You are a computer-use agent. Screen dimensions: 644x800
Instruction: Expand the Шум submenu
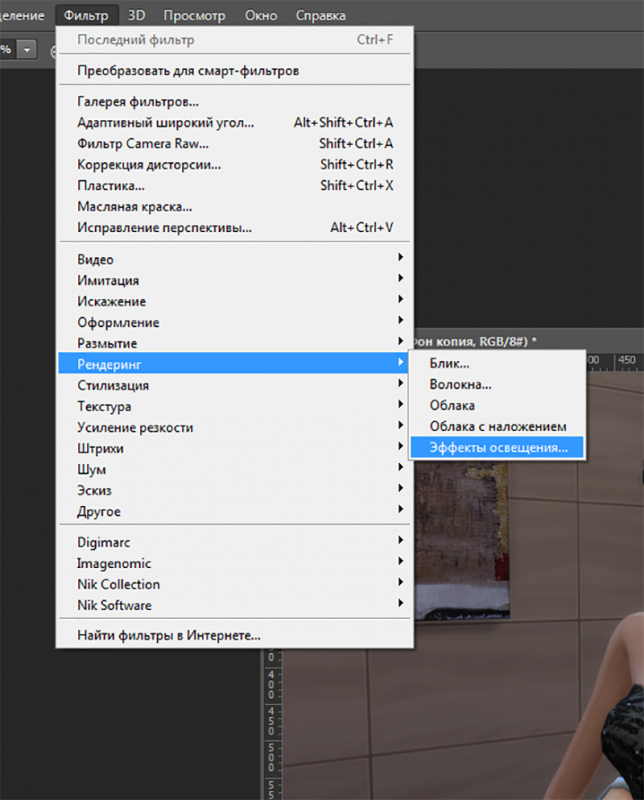click(235, 469)
